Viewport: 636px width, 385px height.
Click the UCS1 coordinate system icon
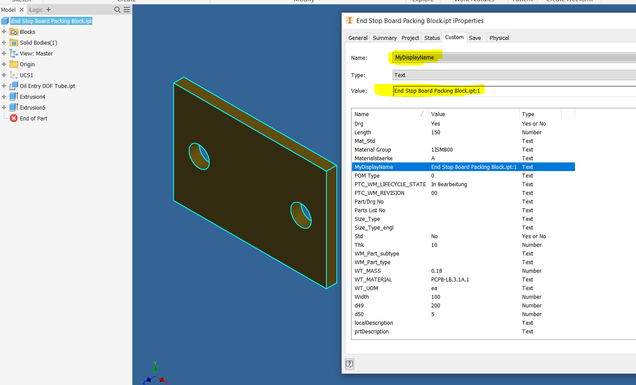click(x=14, y=75)
